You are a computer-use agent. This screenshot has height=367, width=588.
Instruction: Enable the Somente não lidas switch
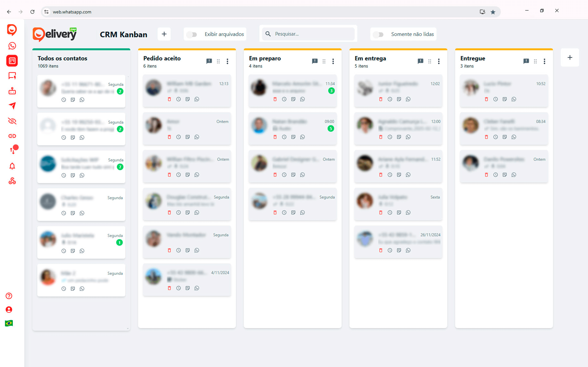pyautogui.click(x=378, y=34)
